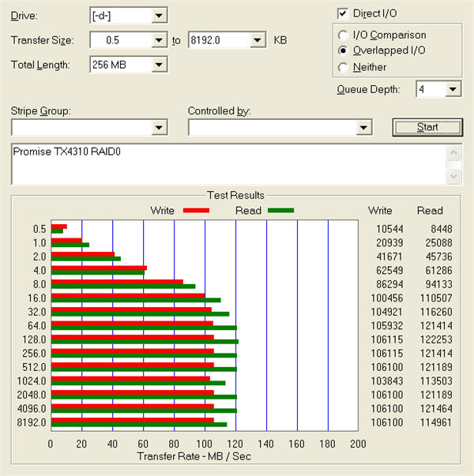Click the Read value 114961
Screen dimensions: 474x476
coord(436,422)
